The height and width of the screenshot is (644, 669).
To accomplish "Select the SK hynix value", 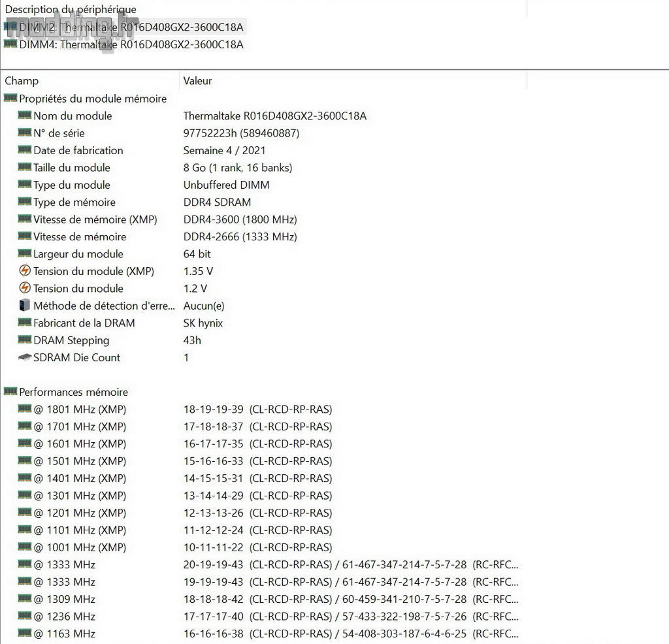I will coord(203,323).
